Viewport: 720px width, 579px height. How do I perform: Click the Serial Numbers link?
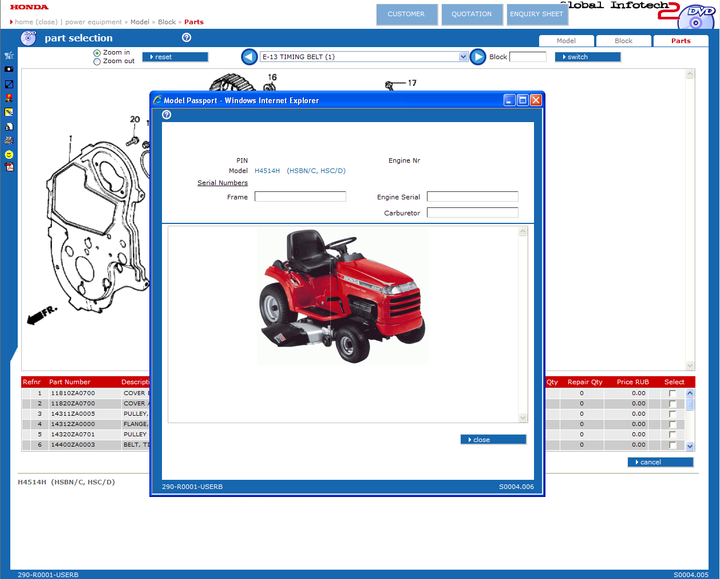[222, 183]
